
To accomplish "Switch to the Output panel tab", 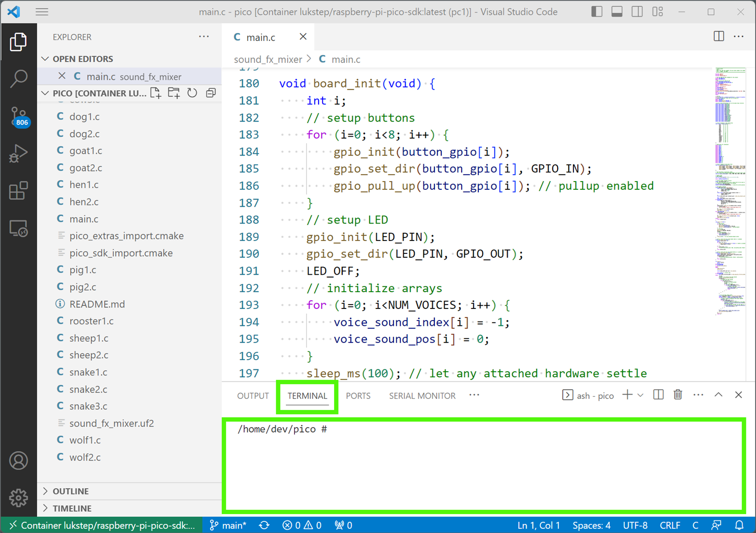I will (x=252, y=395).
